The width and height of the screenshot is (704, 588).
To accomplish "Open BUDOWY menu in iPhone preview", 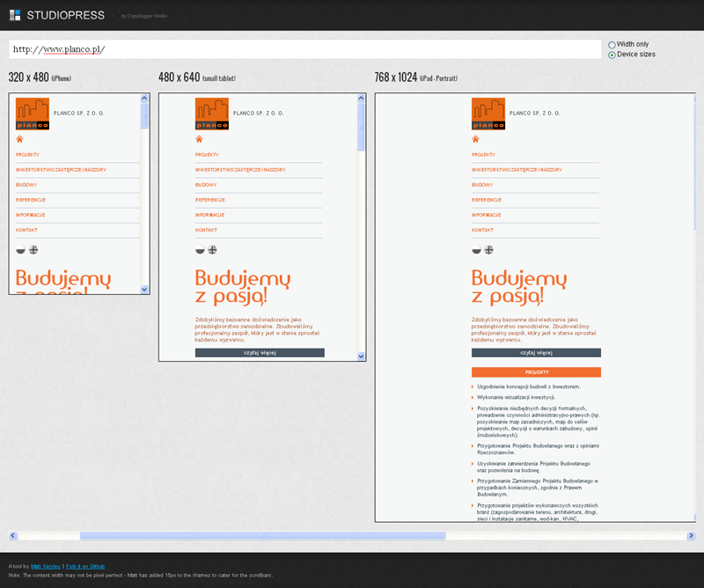I will click(26, 185).
